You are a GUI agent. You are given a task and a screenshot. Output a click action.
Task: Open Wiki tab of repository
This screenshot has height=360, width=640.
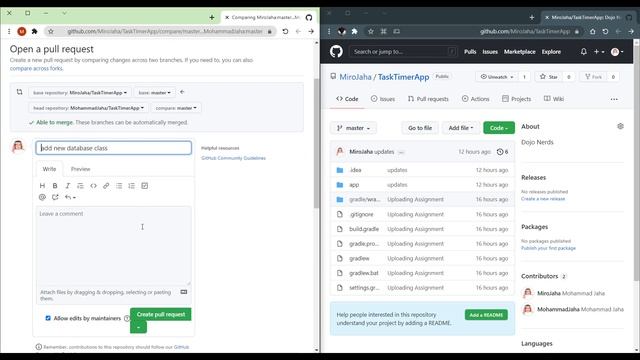click(554, 99)
